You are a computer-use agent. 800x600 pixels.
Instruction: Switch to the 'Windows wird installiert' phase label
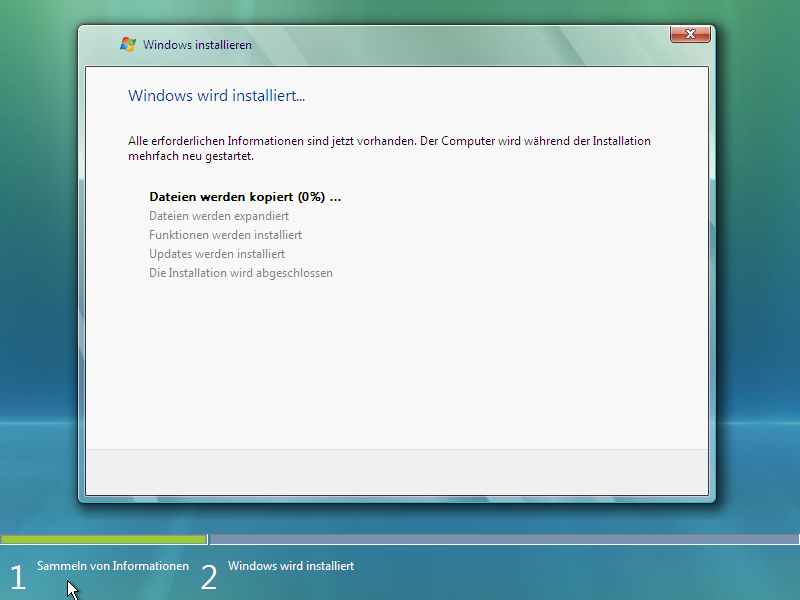tap(291, 565)
